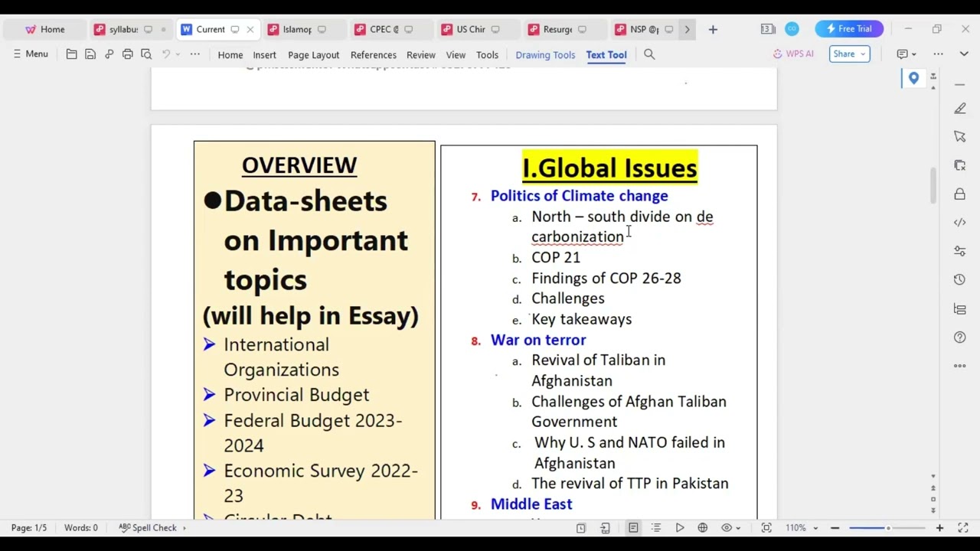
Task: Select the Text Tool tab
Action: 606,55
